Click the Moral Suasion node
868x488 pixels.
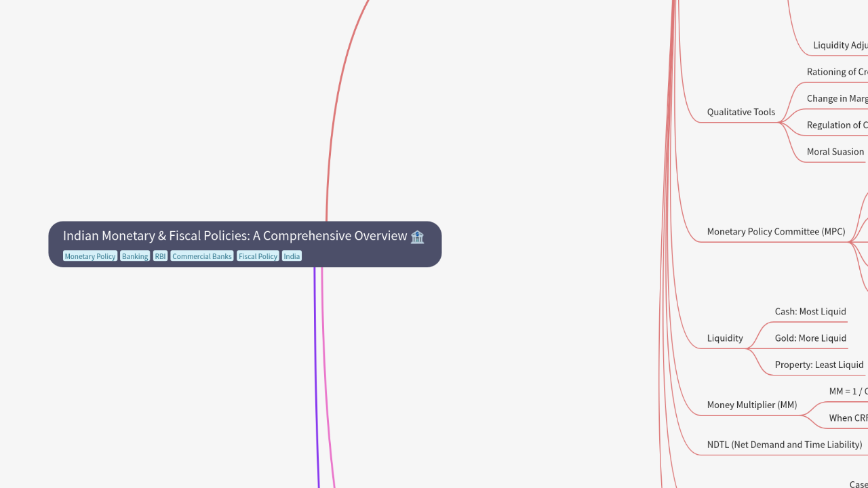tap(835, 152)
